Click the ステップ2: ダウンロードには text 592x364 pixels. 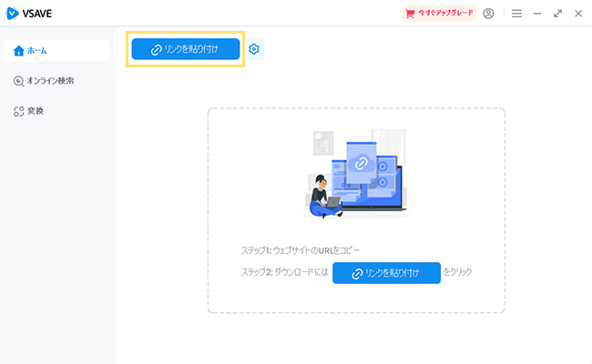coord(285,272)
